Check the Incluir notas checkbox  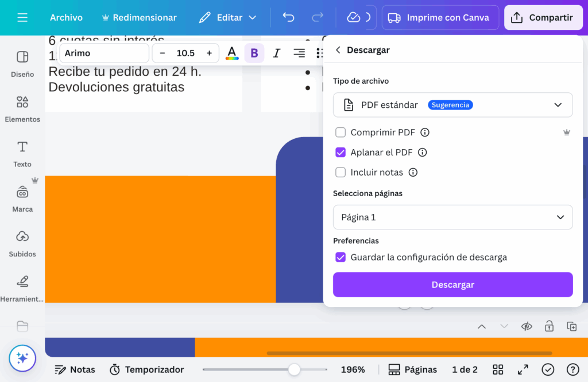[341, 173]
